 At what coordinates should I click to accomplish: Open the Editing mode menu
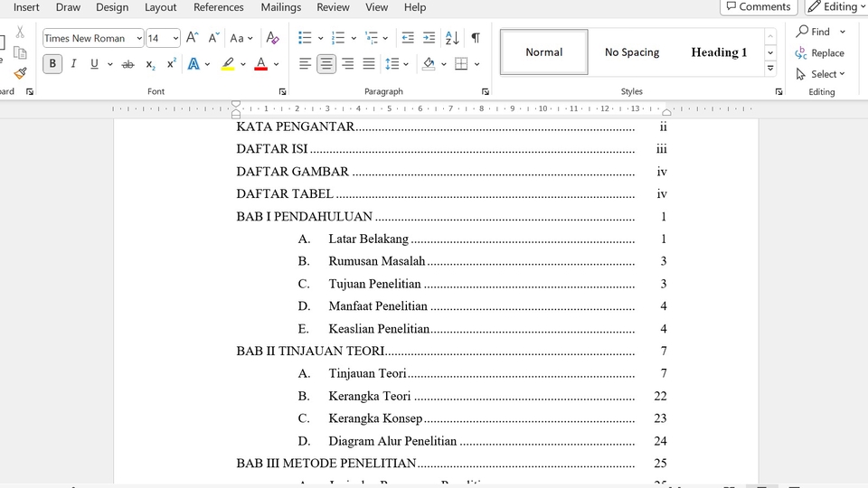click(835, 6)
